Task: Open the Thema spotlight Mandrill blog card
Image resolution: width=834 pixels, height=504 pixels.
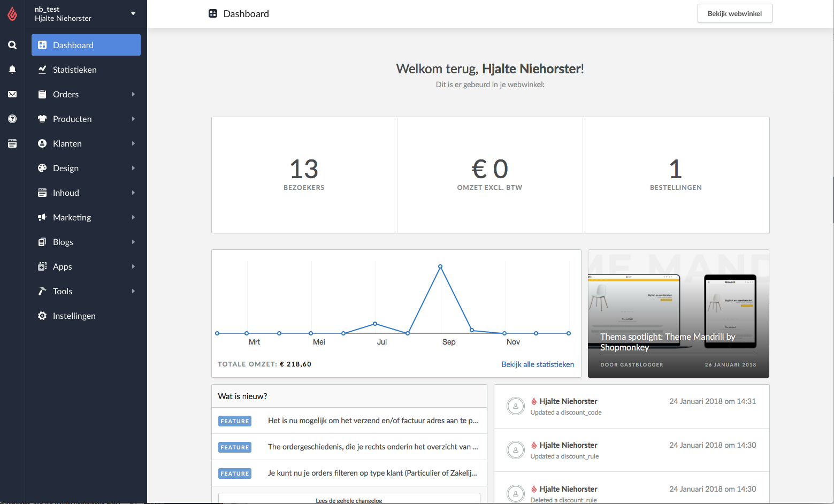Action: [x=678, y=314]
